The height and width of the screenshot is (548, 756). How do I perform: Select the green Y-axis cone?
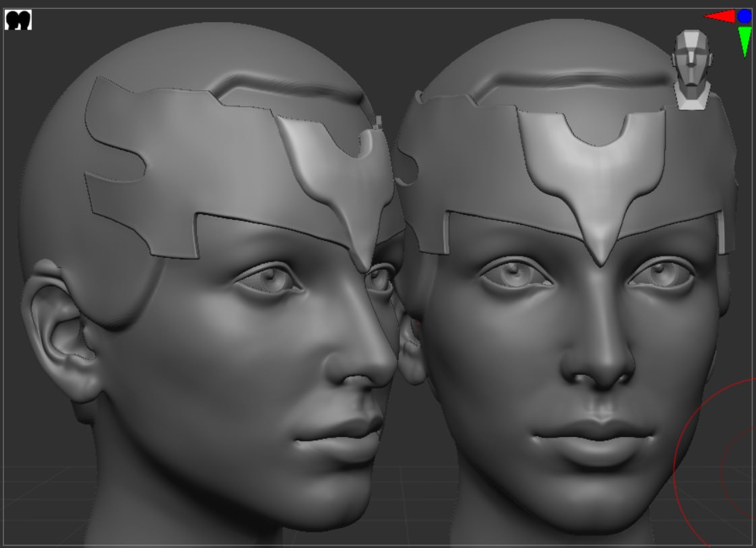tap(745, 42)
